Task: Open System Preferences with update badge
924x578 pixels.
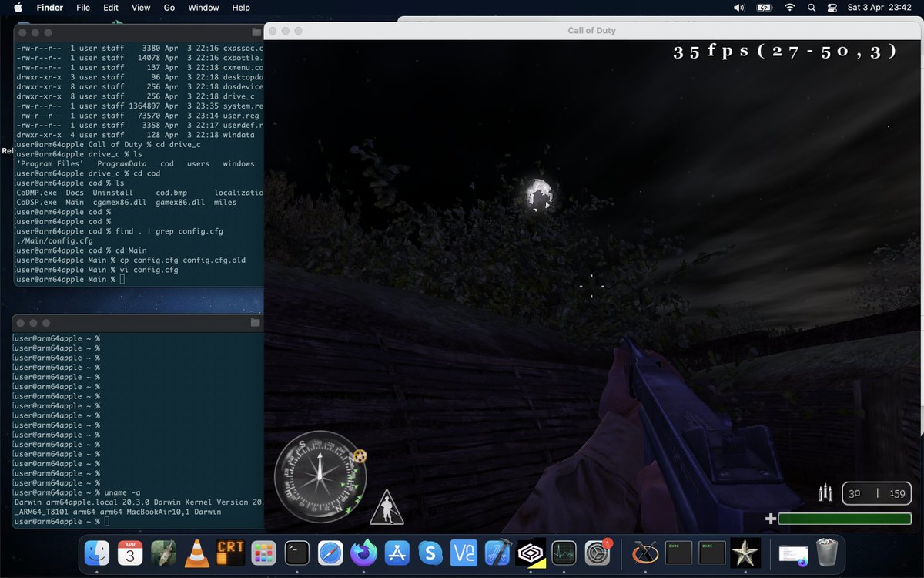Action: [598, 552]
